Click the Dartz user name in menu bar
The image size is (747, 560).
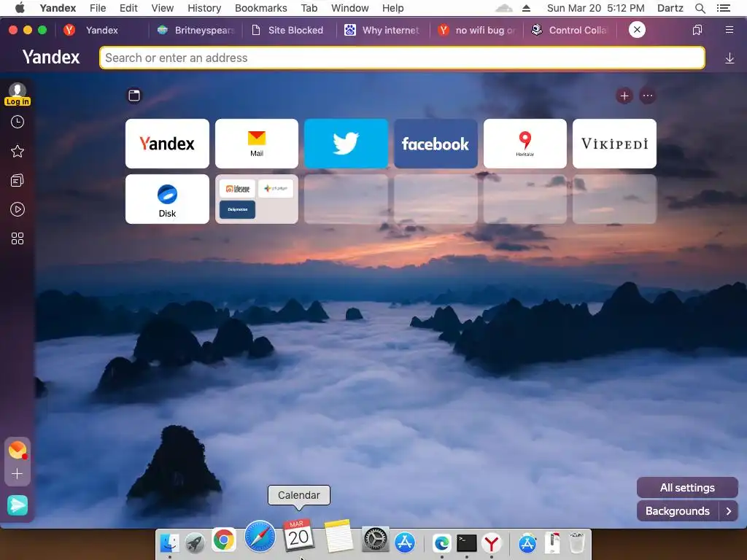[670, 8]
